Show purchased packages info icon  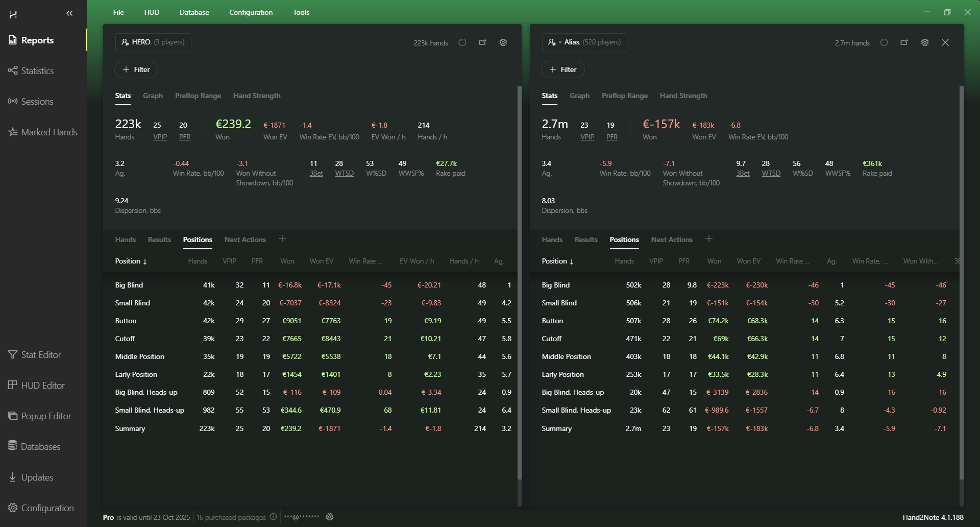(x=273, y=517)
